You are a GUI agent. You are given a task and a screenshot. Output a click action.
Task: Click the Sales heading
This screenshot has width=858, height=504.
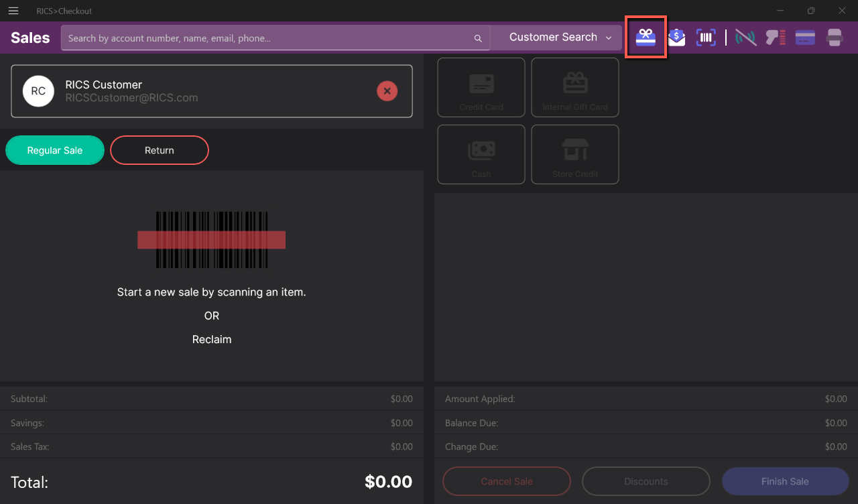point(30,38)
